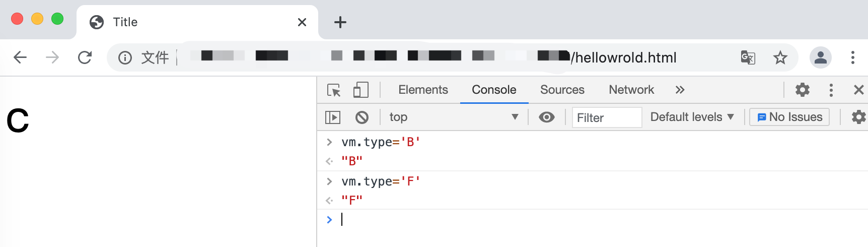Image resolution: width=868 pixels, height=247 pixels.
Task: Switch to the Elements tab
Action: point(423,90)
